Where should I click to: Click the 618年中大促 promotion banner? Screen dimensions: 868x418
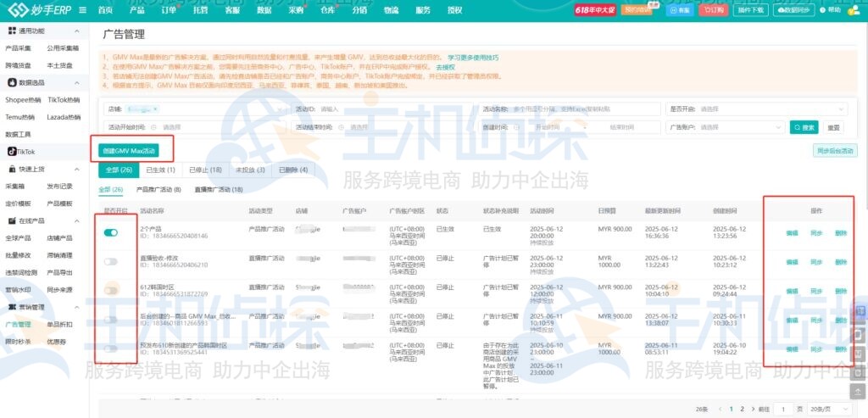(594, 10)
